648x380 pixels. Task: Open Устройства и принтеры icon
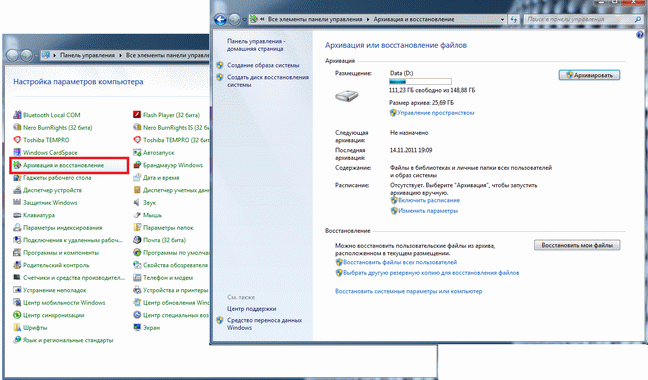(x=137, y=290)
